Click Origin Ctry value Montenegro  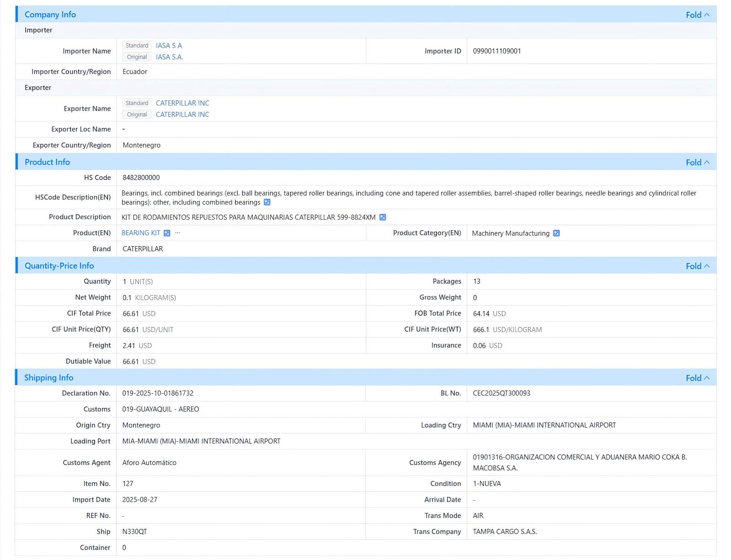(141, 425)
